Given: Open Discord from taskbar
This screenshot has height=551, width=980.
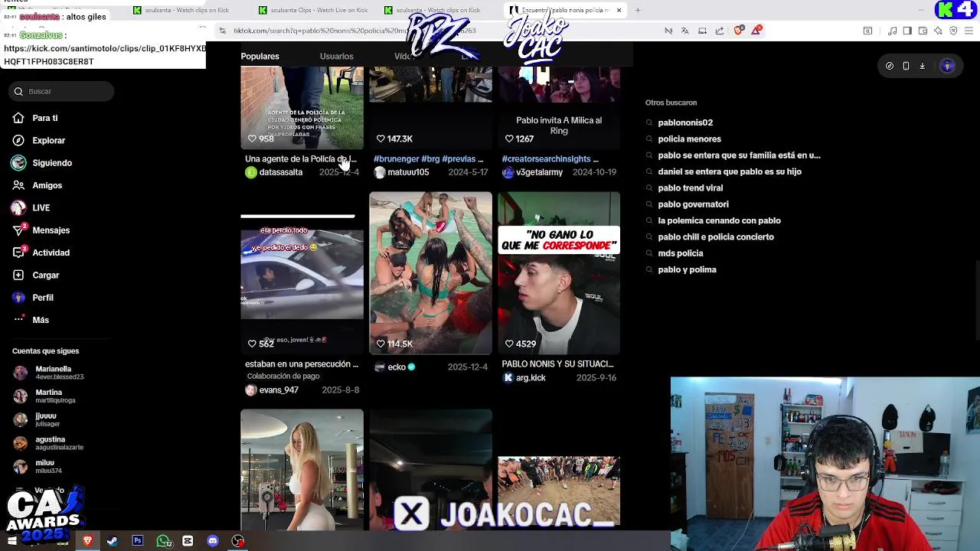Looking at the screenshot, I should pos(212,541).
